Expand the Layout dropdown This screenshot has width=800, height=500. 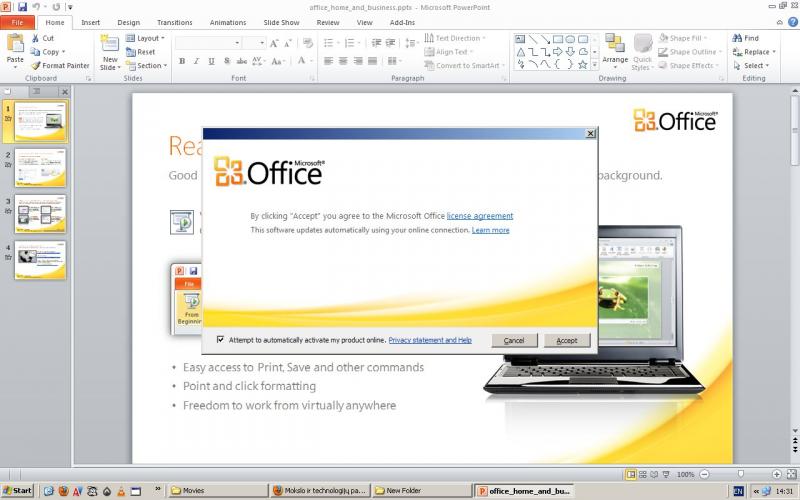pos(148,38)
